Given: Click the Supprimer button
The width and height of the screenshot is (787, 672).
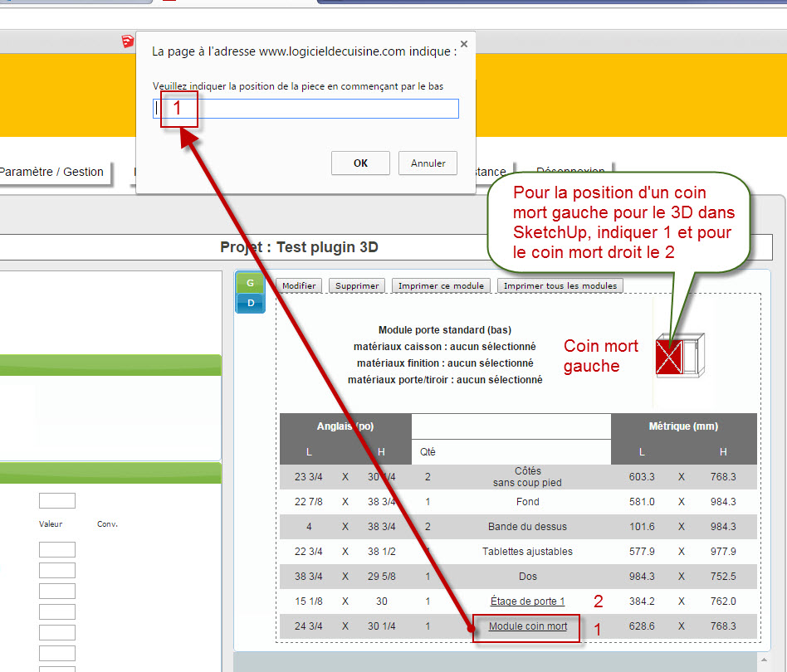Looking at the screenshot, I should pyautogui.click(x=357, y=285).
